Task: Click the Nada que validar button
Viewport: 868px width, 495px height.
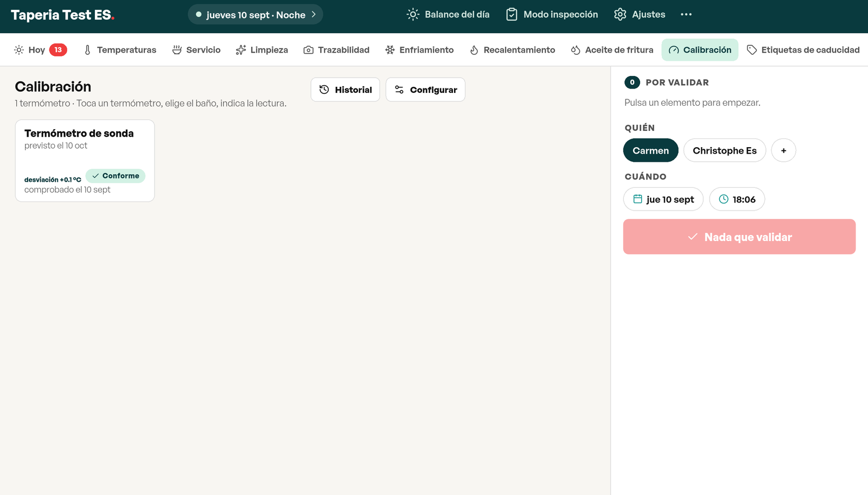Action: (739, 237)
